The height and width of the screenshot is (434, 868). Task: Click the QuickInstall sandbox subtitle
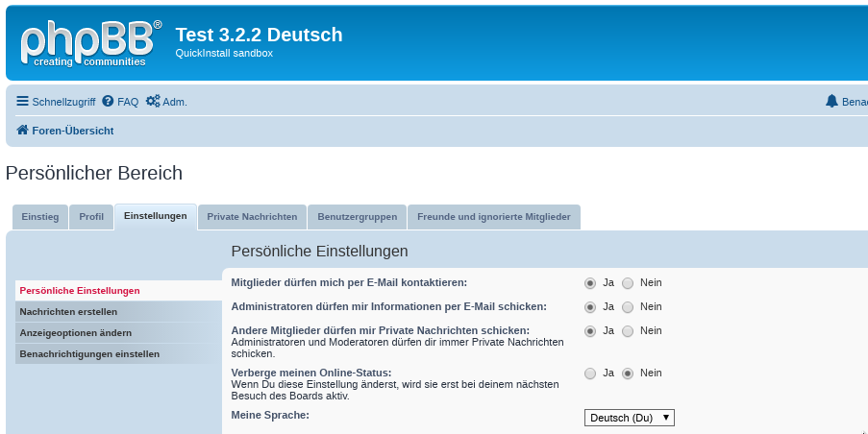224,53
